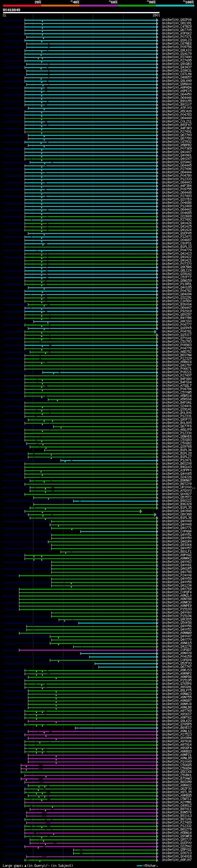Open hit UniRef100_Q6T705
197x868 pixels.
click(177, 30)
